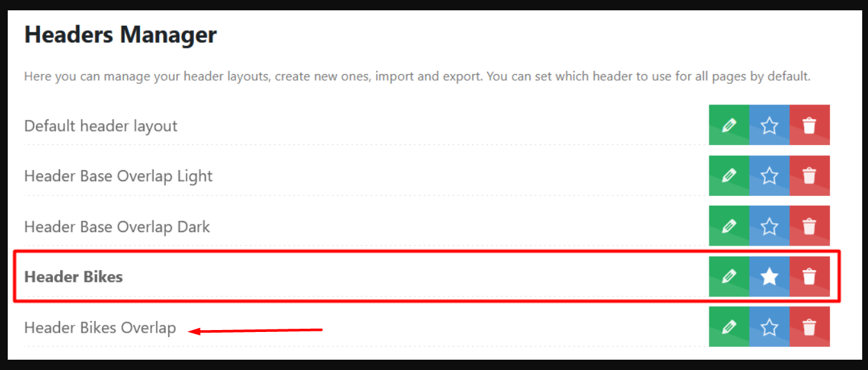This screenshot has height=370, width=868.
Task: Open editor for Header Base Overlap Dark
Action: click(x=729, y=226)
